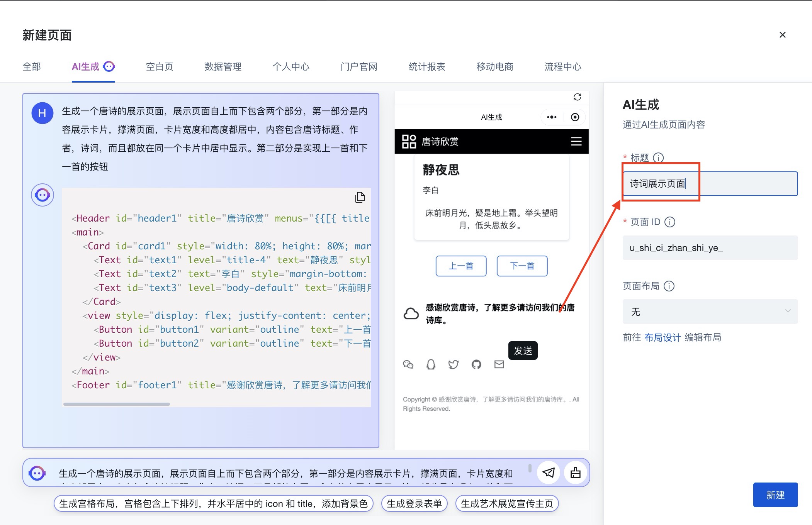Click the circular target icon in preview

pyautogui.click(x=575, y=117)
